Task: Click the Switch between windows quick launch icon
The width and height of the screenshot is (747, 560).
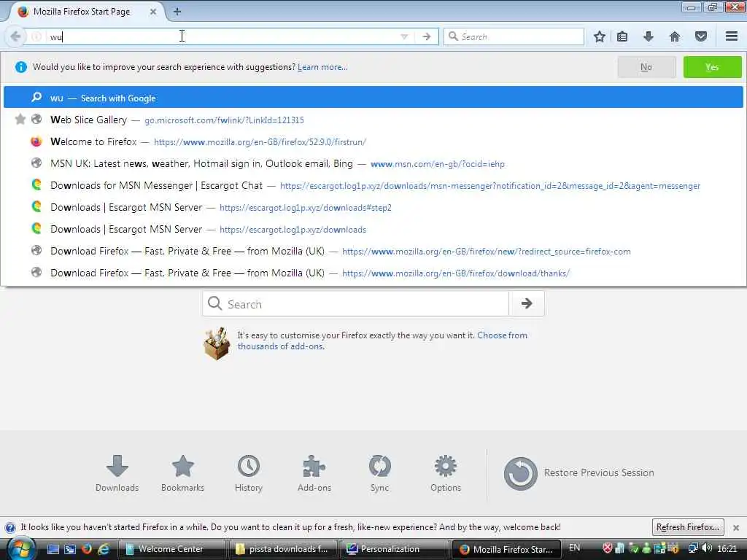Action: click(70, 549)
